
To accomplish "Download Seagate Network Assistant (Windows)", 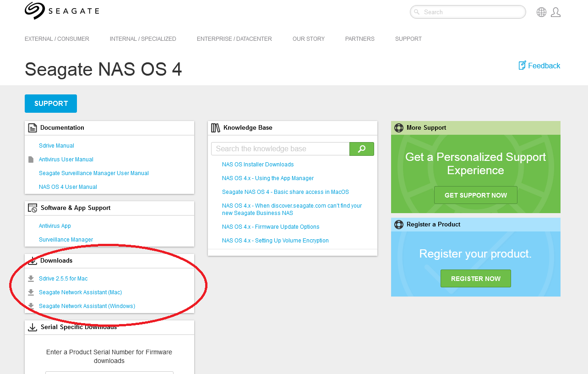I will coord(87,306).
